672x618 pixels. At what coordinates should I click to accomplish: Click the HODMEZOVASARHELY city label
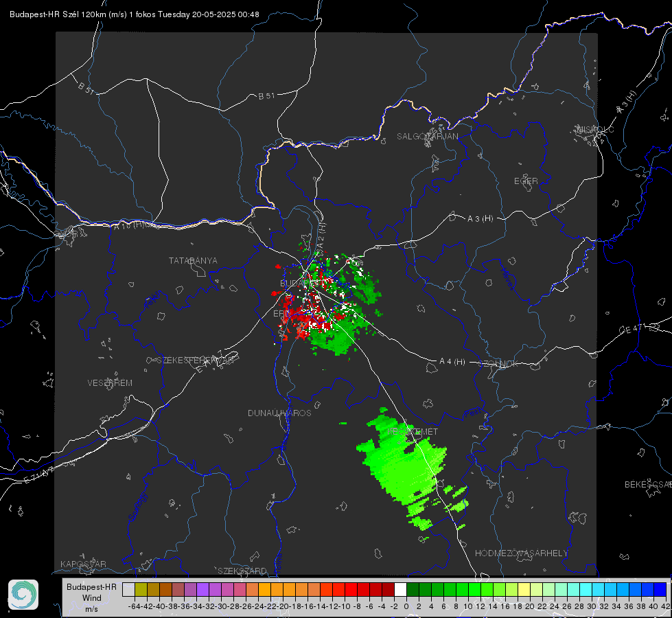tap(521, 553)
